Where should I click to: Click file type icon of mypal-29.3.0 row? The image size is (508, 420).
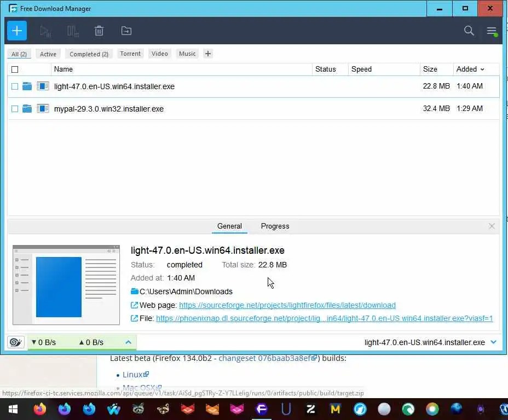tap(43, 108)
